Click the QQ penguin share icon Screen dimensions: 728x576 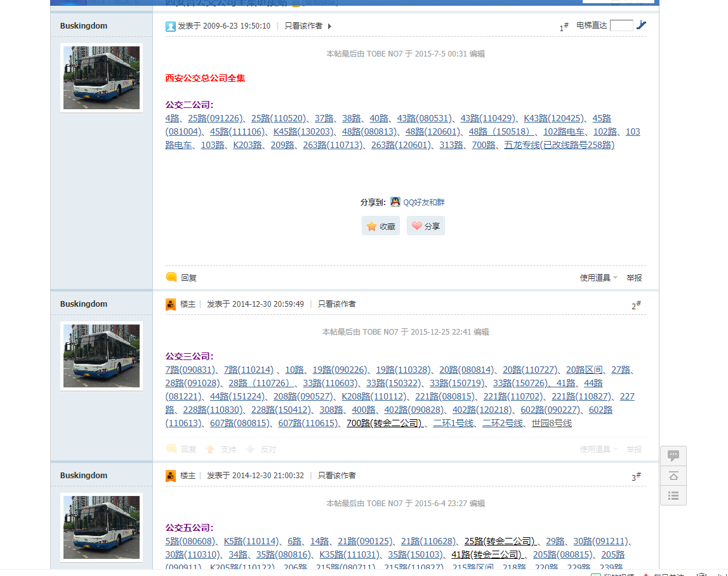(x=395, y=201)
